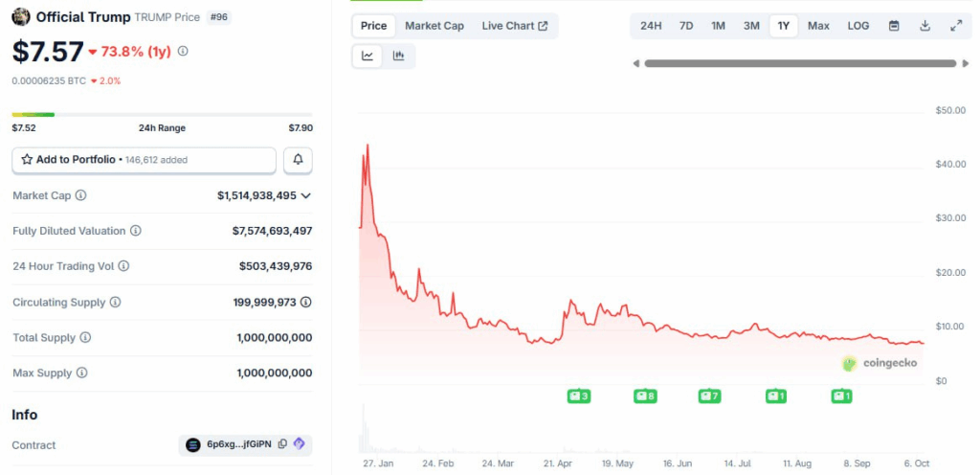The image size is (980, 475).
Task: Switch to the Market Cap tab
Action: point(434,26)
